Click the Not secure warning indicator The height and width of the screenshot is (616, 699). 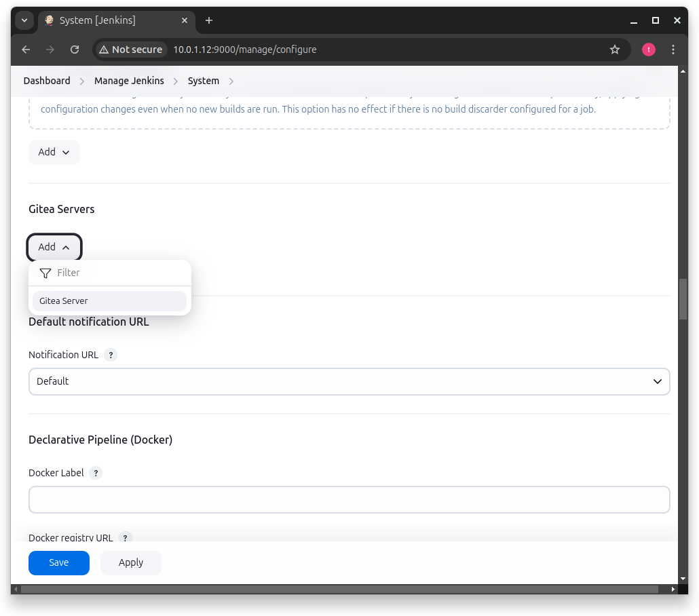(x=130, y=49)
